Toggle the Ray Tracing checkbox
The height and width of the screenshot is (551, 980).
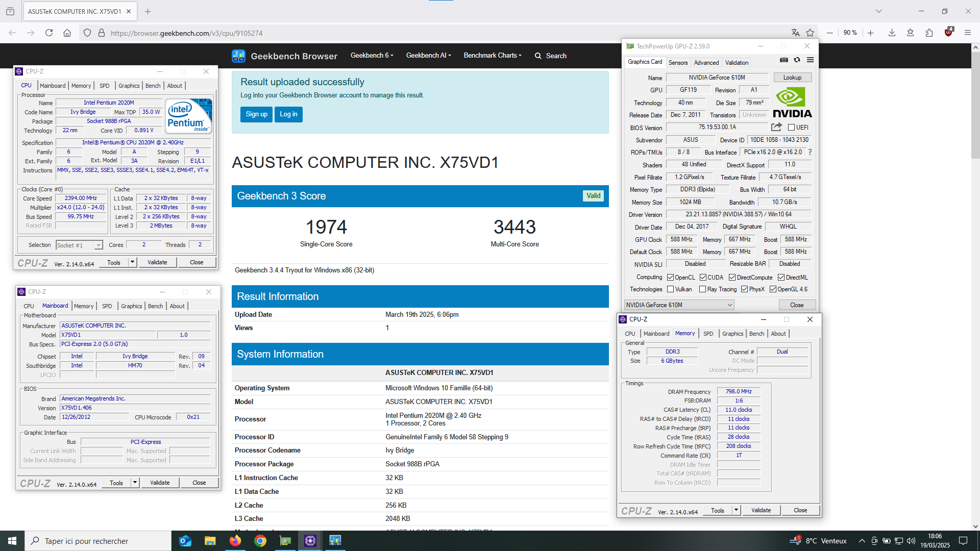click(x=703, y=289)
